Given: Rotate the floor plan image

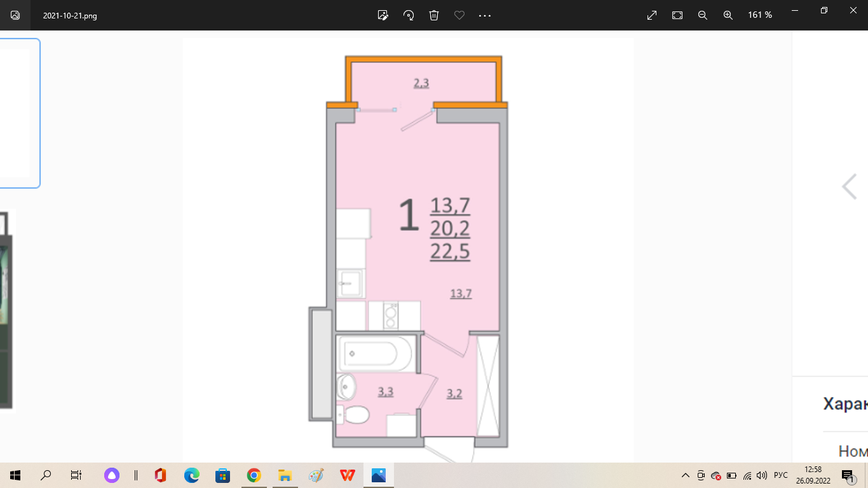Looking at the screenshot, I should coord(409,15).
